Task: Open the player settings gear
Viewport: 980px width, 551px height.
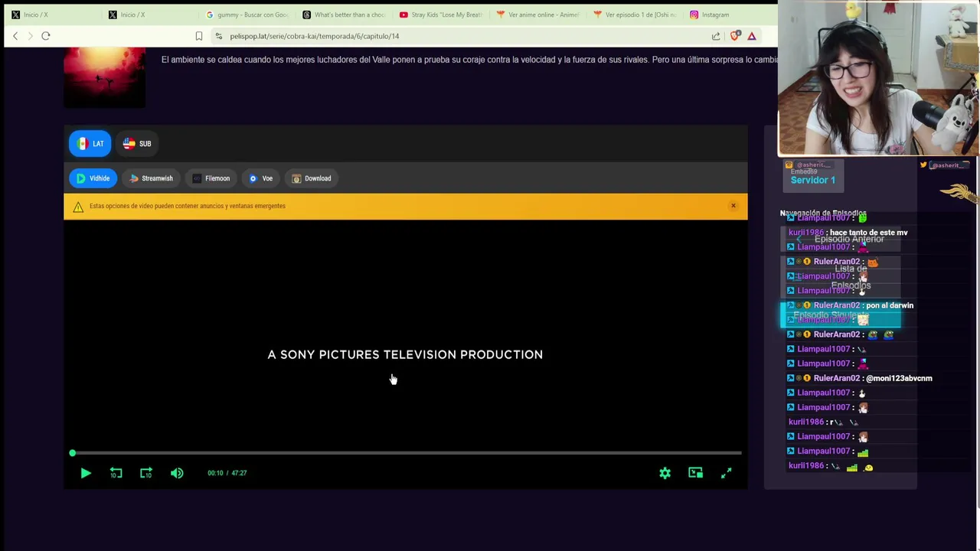Action: click(665, 473)
